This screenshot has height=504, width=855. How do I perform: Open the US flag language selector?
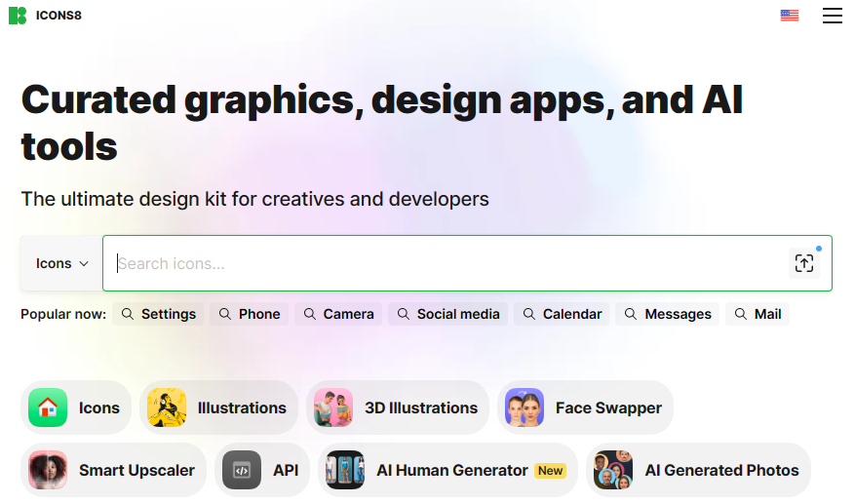pos(789,16)
